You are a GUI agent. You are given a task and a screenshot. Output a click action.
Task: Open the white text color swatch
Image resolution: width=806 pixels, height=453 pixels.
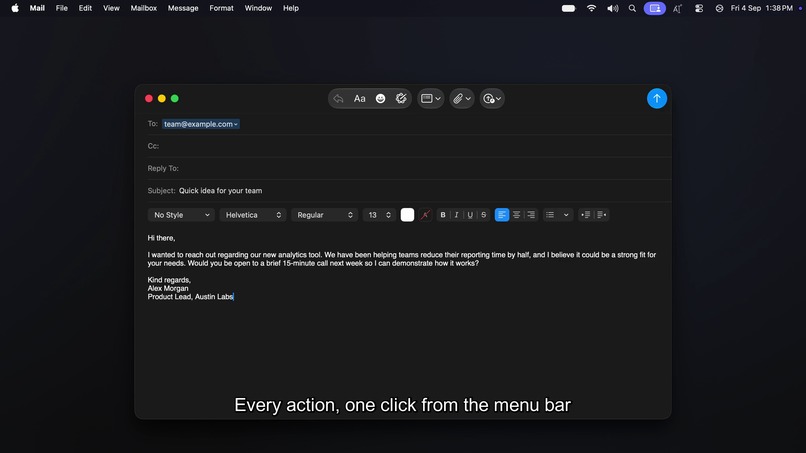pyautogui.click(x=407, y=215)
